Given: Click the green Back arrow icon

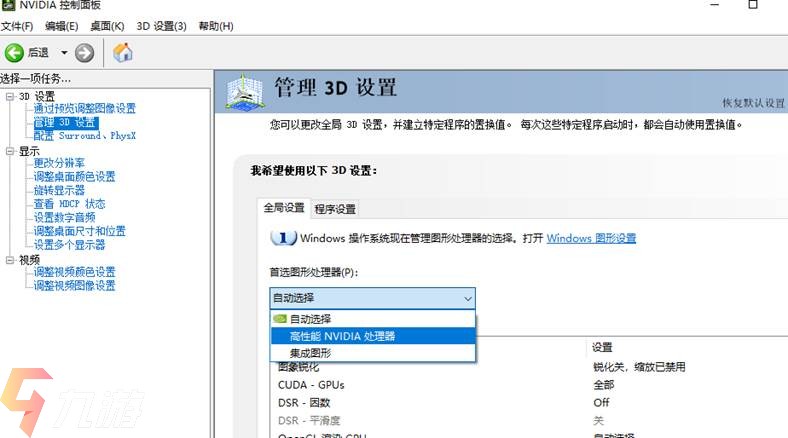Looking at the screenshot, I should point(14,52).
